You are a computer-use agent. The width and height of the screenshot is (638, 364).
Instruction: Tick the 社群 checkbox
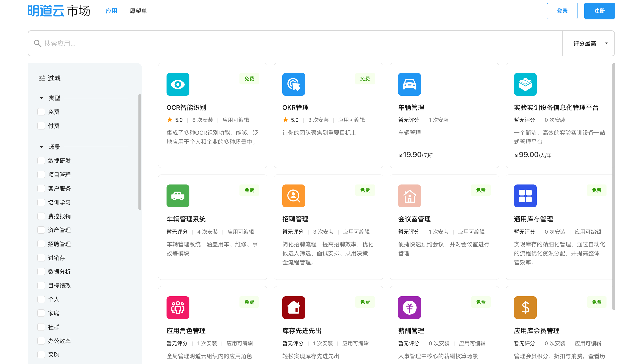pyautogui.click(x=41, y=327)
